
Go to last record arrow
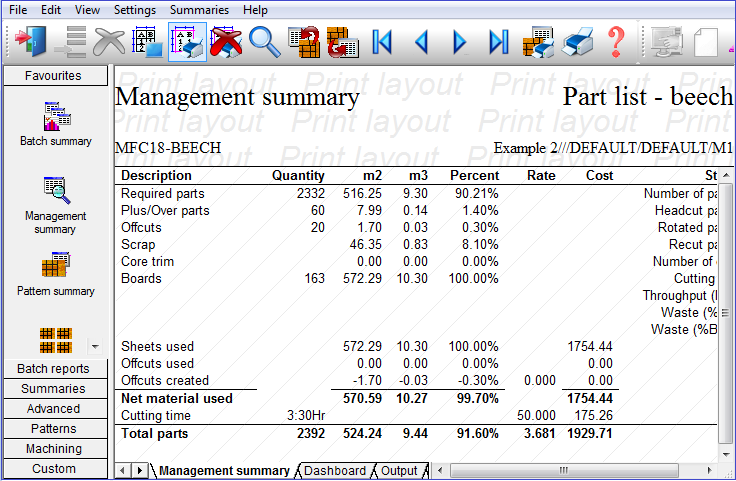(x=498, y=42)
